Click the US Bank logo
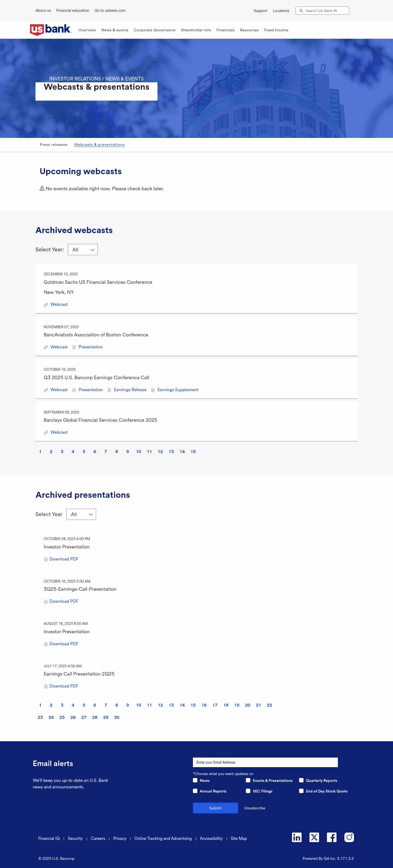Viewport: 393px width, 868px height. (50, 30)
